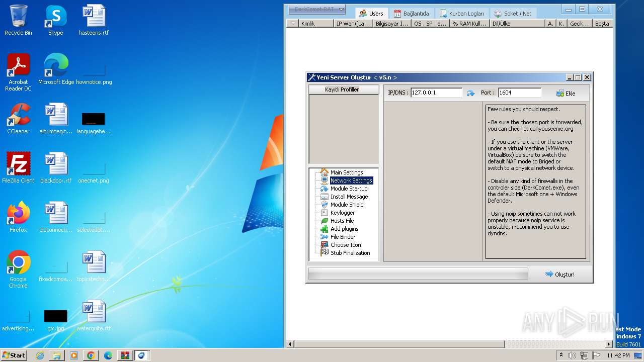Open Stub Finalization section

tap(350, 253)
